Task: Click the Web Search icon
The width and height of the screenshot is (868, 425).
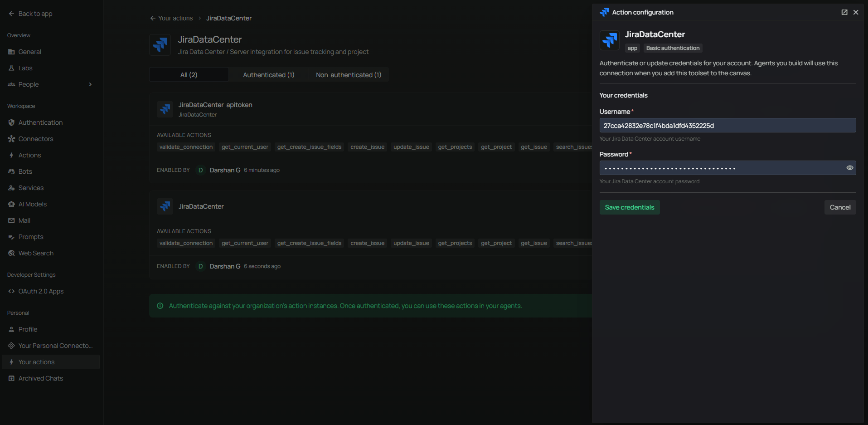Action: 11,253
